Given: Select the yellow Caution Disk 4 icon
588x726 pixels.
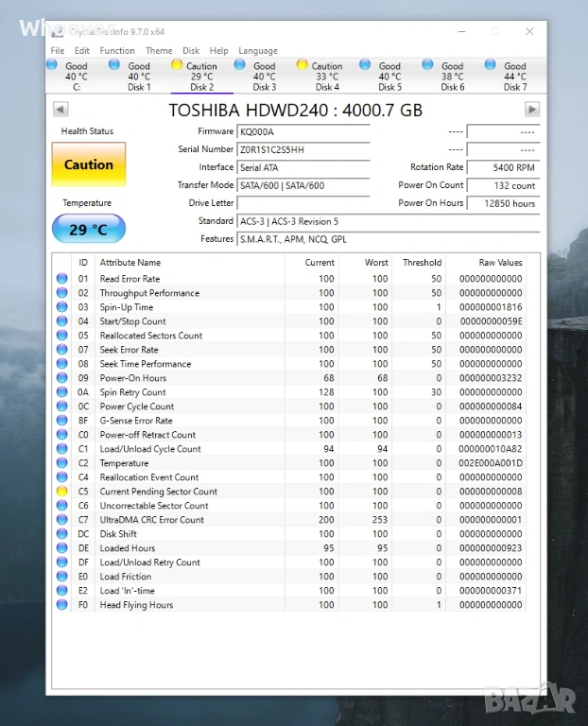Looking at the screenshot, I should 302,65.
